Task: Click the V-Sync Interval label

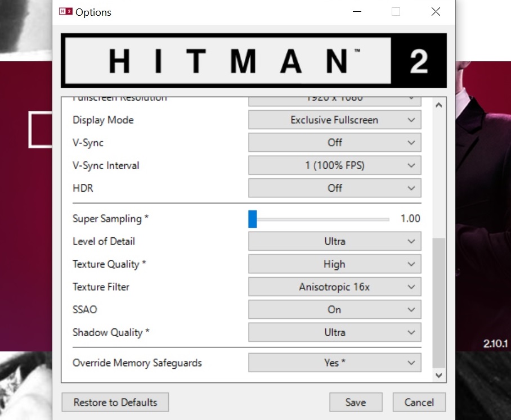Action: [x=106, y=165]
